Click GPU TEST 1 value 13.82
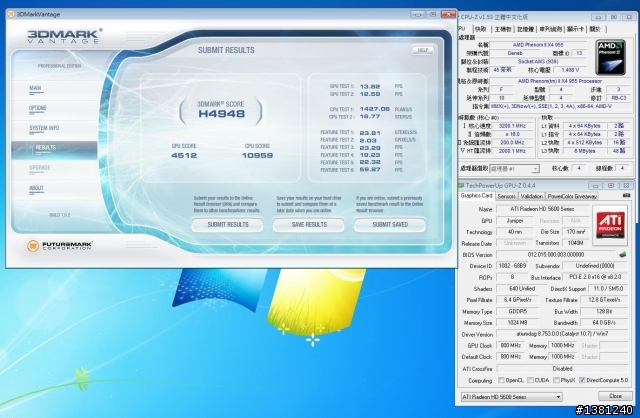This screenshot has height=418, width=640. 370,87
